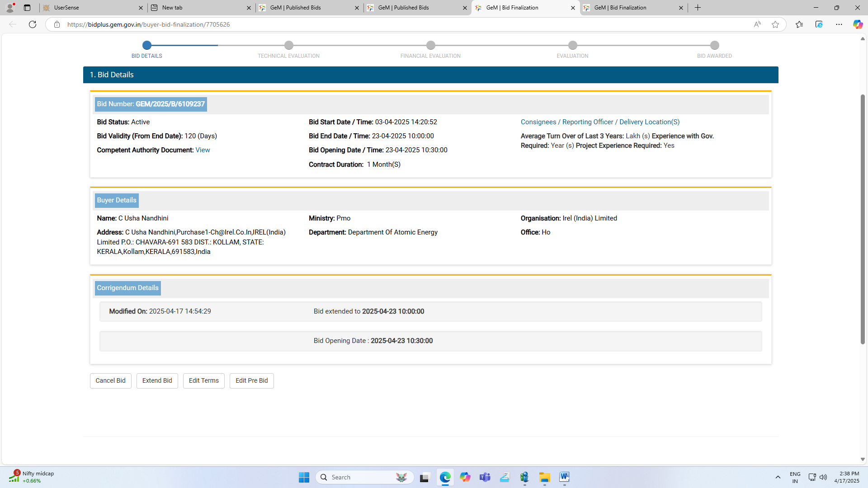Image resolution: width=868 pixels, height=488 pixels.
Task: Open the Favorites list icon
Action: coord(799,24)
